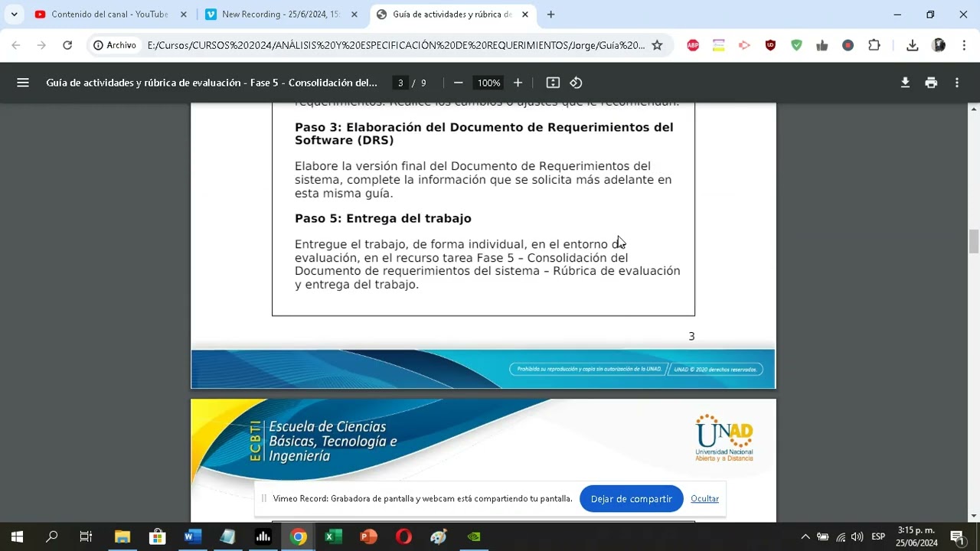Viewport: 980px width, 551px height.
Task: Open a new browser tab
Action: [550, 15]
